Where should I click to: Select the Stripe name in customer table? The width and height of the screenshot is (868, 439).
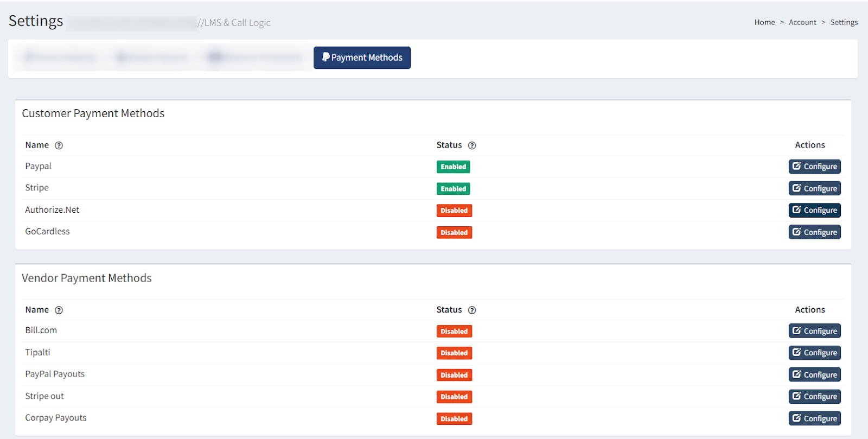(37, 188)
